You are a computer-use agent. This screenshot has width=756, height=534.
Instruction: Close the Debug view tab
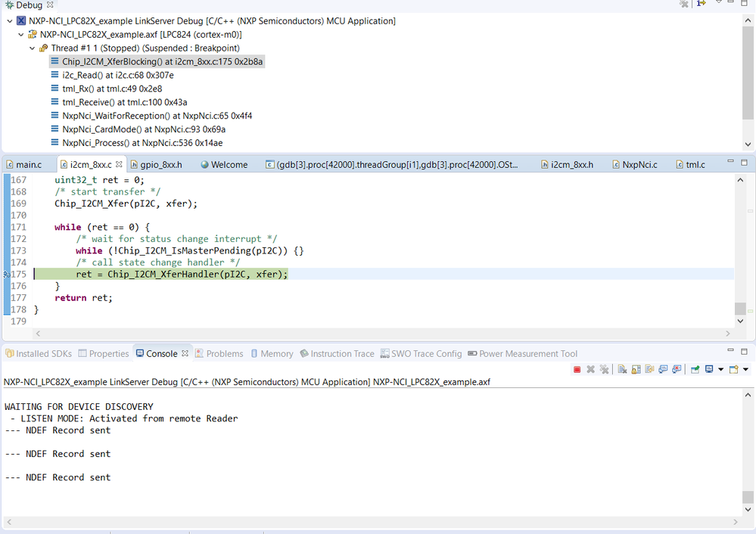(x=50, y=5)
